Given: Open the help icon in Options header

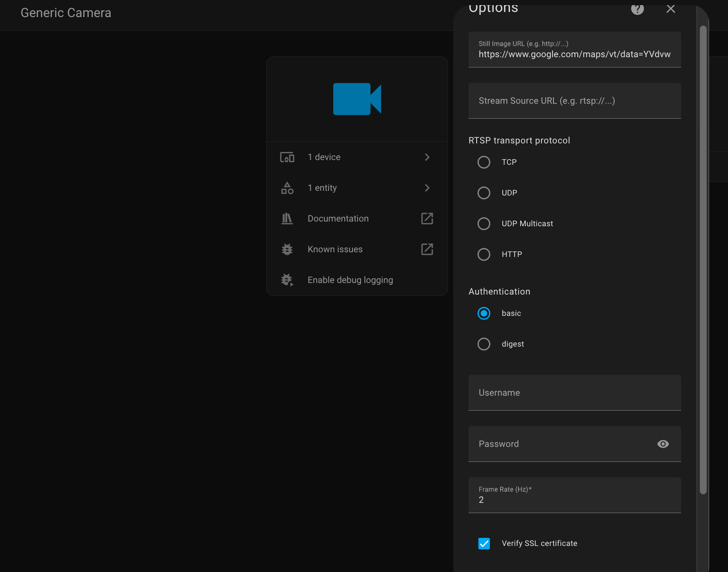Looking at the screenshot, I should click(637, 9).
